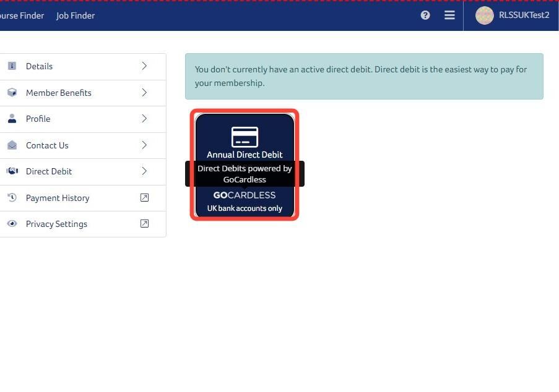Click the Payment History external link icon
Screen dimensions: 559x392
144,198
